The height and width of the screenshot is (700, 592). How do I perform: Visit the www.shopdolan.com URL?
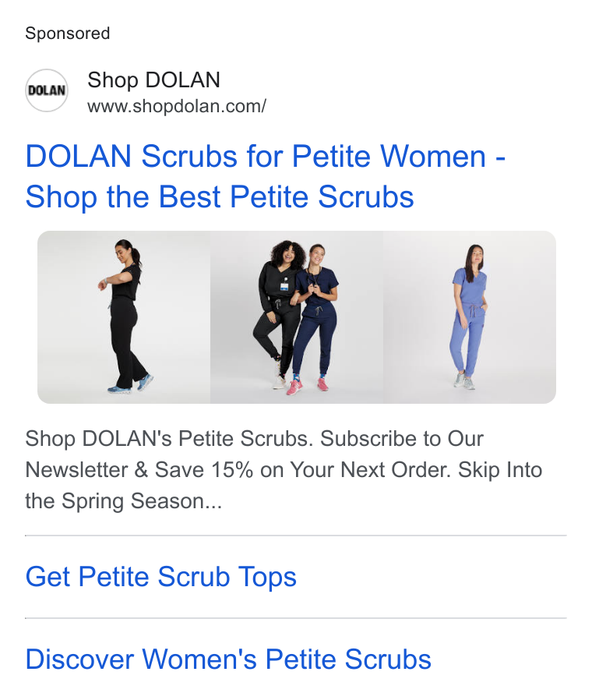coord(177,106)
